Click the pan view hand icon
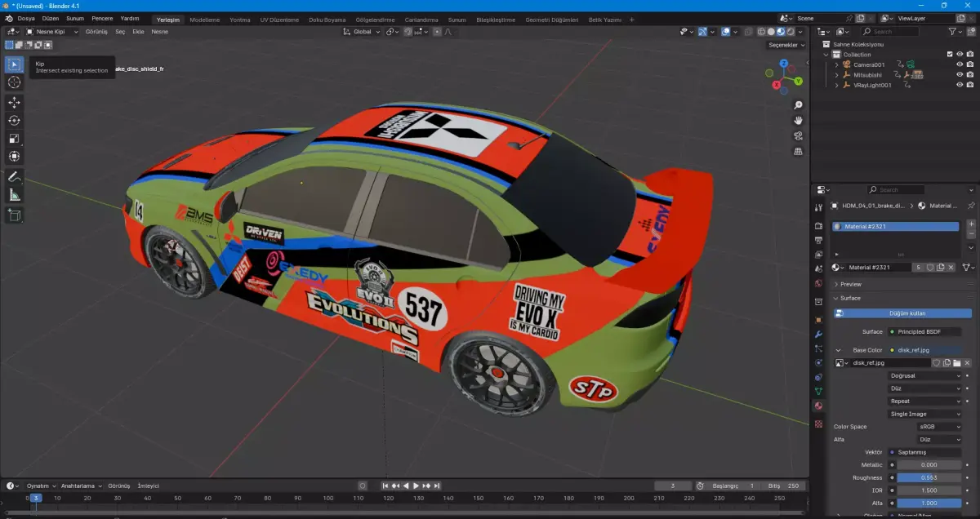The height and width of the screenshot is (519, 980). (x=798, y=120)
